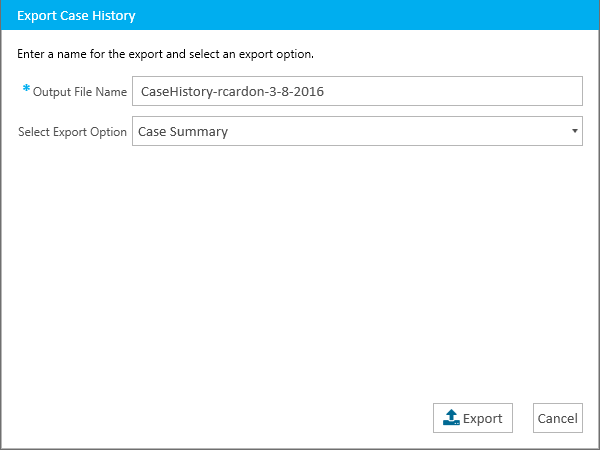Click the blue required-field asterisk

coord(26,90)
